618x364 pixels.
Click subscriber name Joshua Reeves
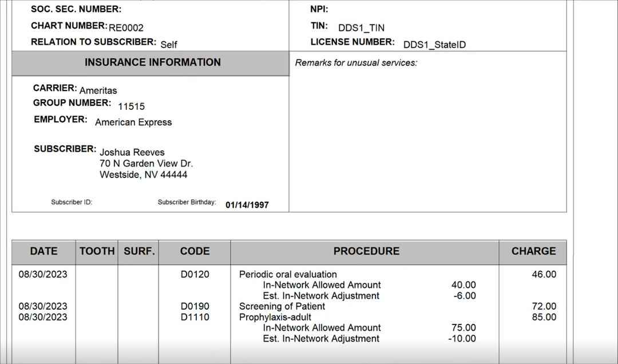coord(132,152)
